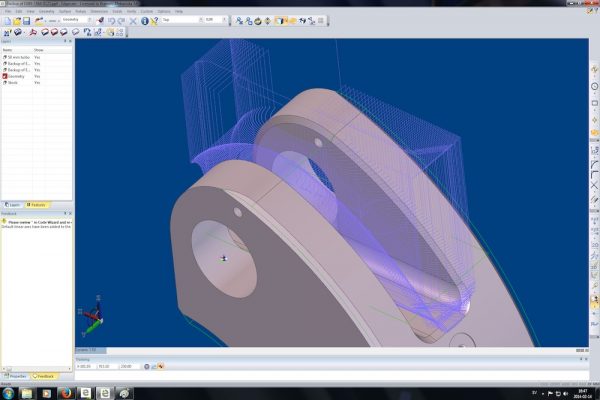Switch to the Layers tab
This screenshot has width=600, height=400.
[12, 205]
